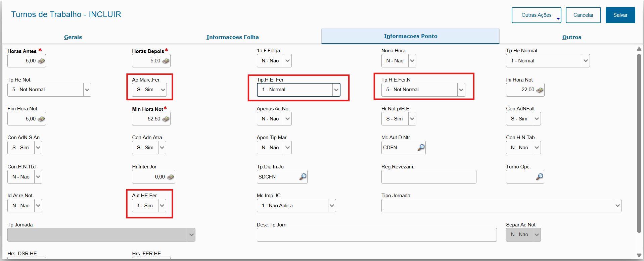This screenshot has height=261, width=644.
Task: Open calculator icon in Horas Depois field
Action: coord(166,61)
